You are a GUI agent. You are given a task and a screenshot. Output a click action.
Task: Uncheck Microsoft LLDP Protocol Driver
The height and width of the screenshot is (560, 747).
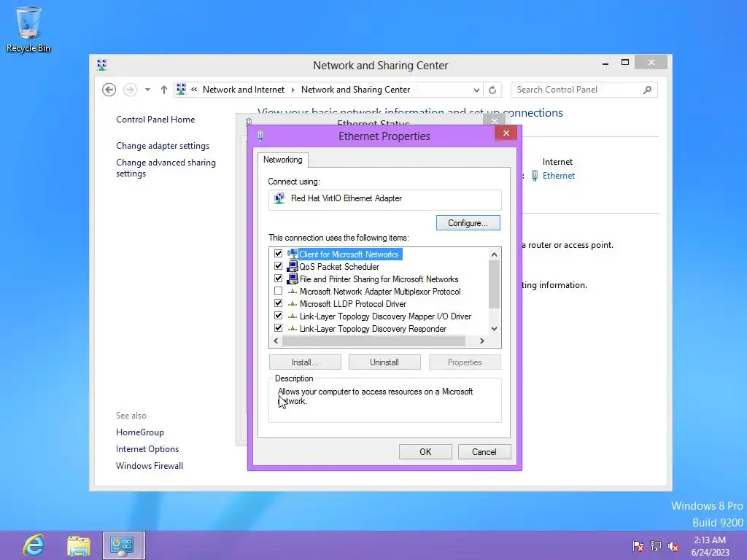coord(278,303)
